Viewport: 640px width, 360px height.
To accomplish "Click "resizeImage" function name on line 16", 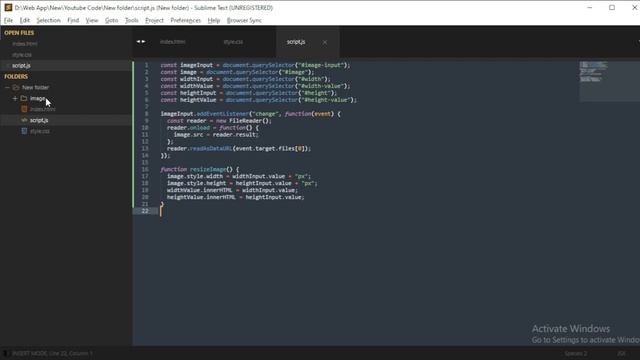I will (x=208, y=169).
